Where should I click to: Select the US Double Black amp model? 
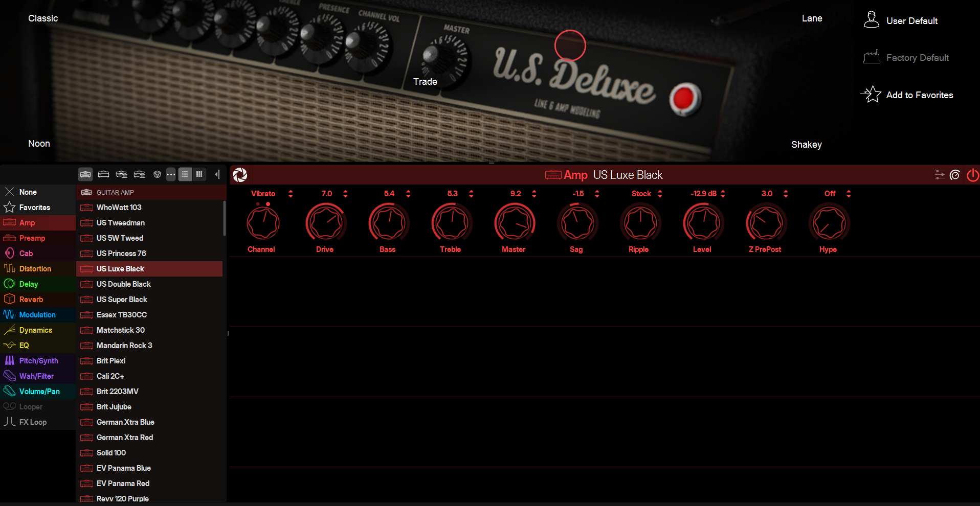[149, 284]
